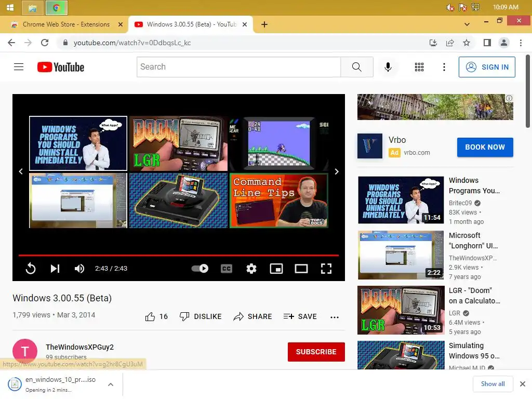Dislike the video
Image resolution: width=532 pixels, height=399 pixels.
(x=201, y=316)
